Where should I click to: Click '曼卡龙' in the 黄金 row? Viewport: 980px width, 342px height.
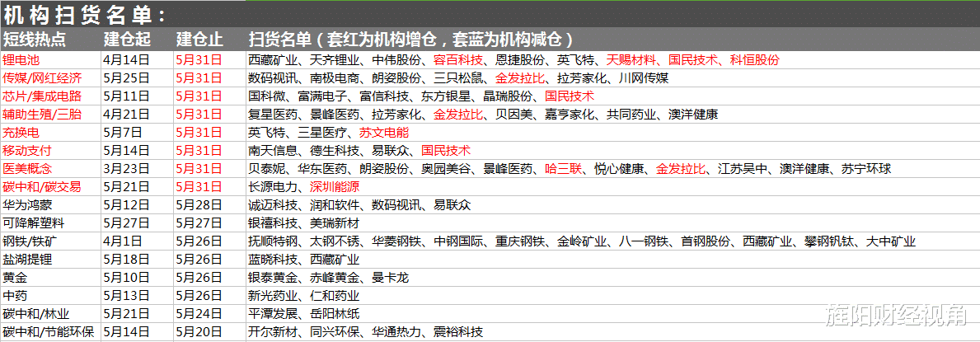pyautogui.click(x=390, y=279)
